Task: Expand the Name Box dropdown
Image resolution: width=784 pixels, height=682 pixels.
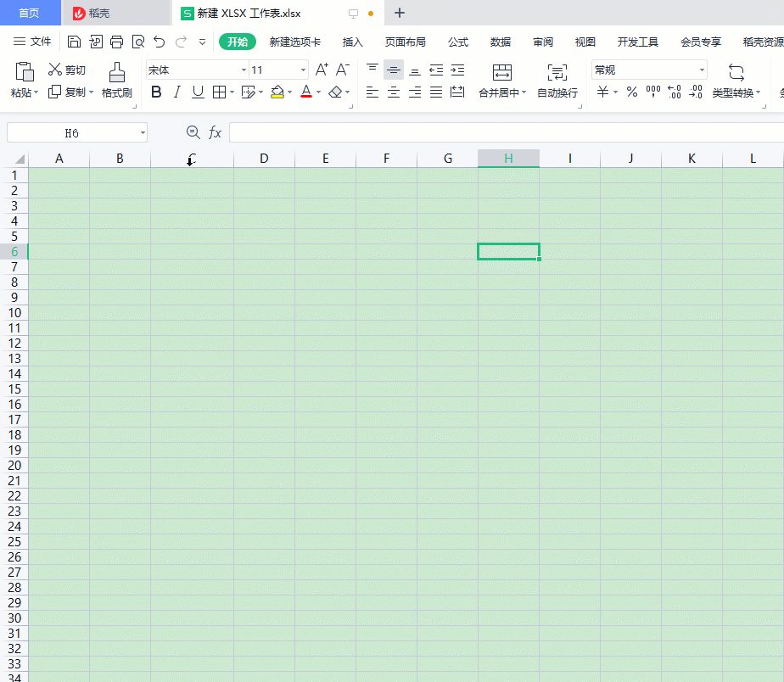Action: pos(143,133)
